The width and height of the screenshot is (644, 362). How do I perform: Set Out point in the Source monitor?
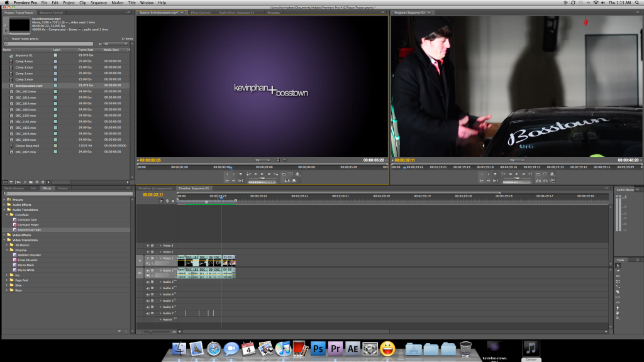[x=234, y=174]
